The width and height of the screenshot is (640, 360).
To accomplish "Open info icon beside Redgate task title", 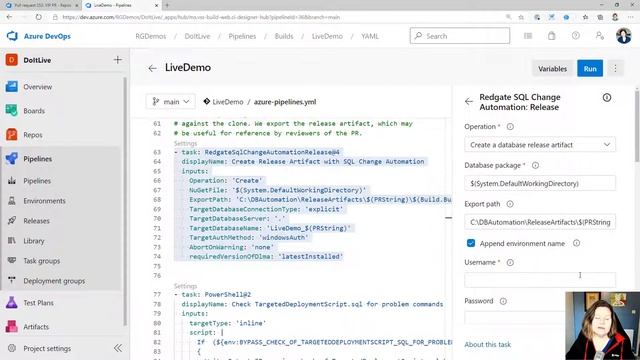I will pyautogui.click(x=607, y=98).
